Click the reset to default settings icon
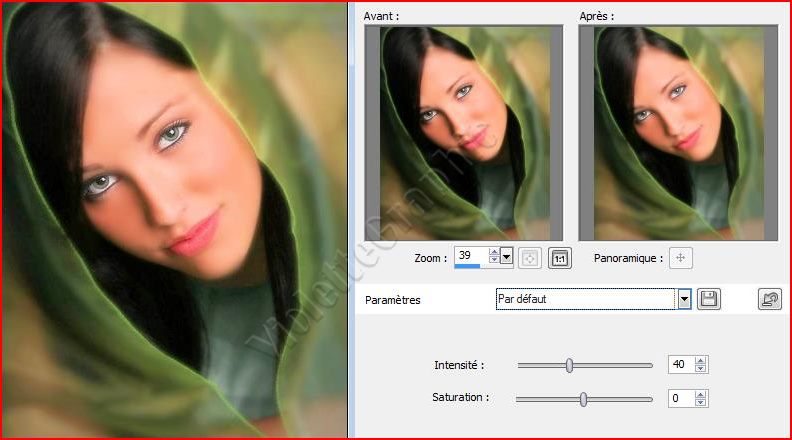This screenshot has height=440, width=792. (x=770, y=299)
